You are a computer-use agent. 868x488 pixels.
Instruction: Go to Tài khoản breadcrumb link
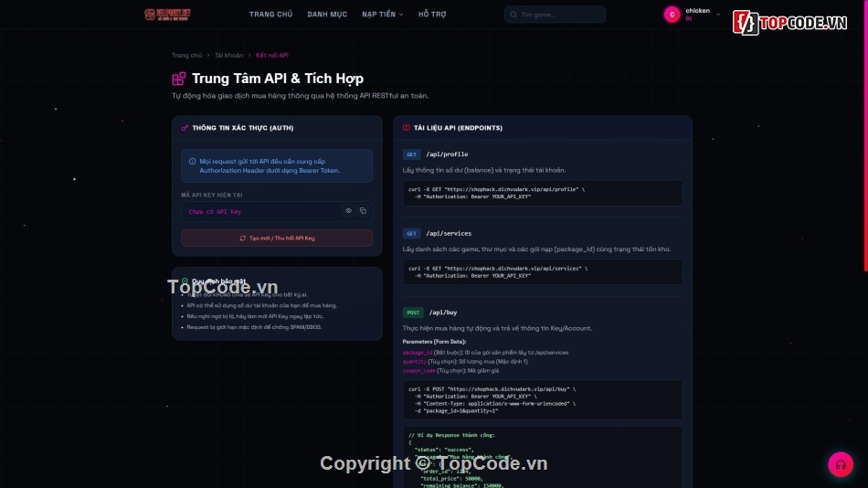(228, 56)
